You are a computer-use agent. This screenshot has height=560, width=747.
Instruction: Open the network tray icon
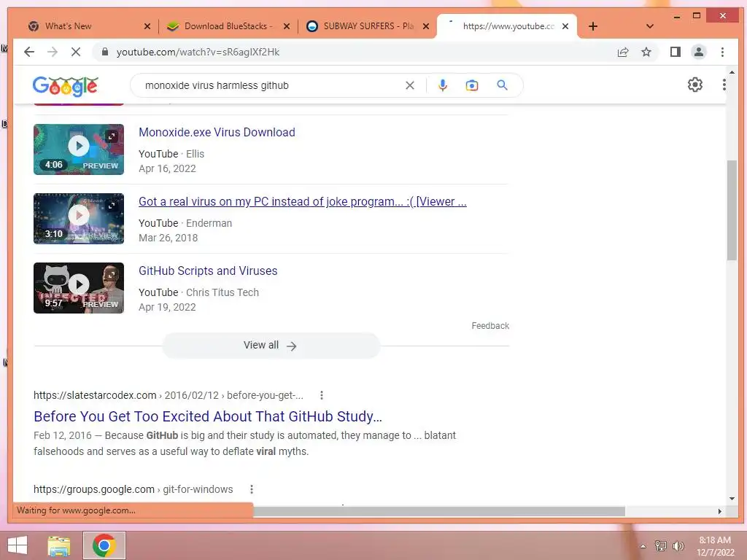pos(660,545)
